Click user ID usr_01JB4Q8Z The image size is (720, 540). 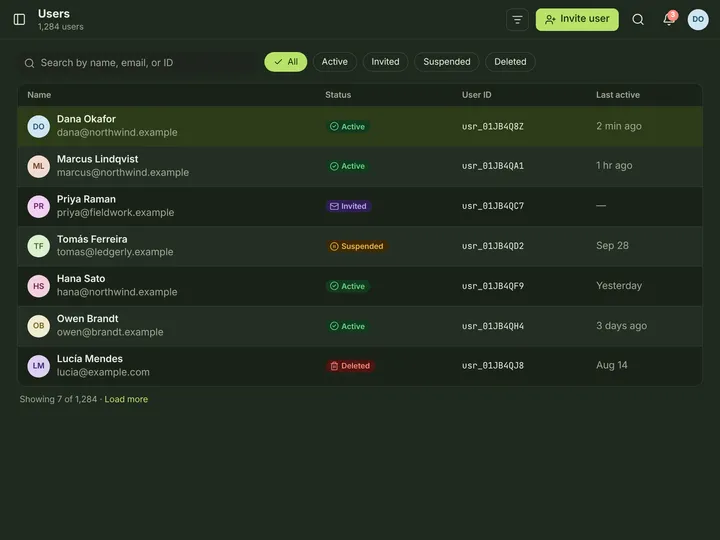coord(493,126)
